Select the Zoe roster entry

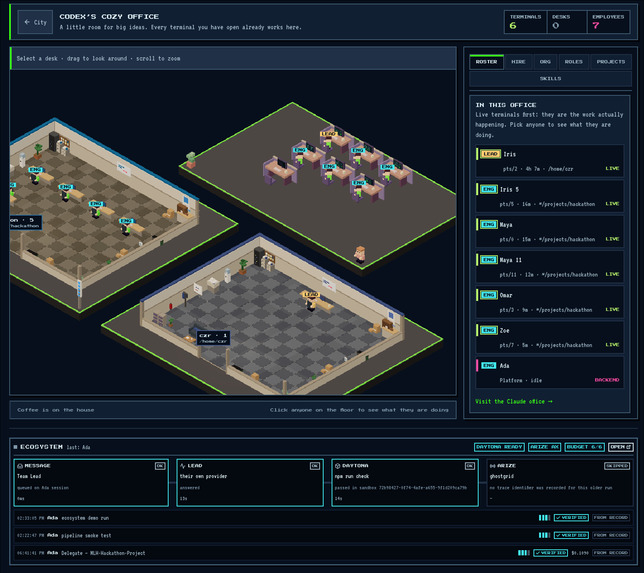(x=550, y=338)
